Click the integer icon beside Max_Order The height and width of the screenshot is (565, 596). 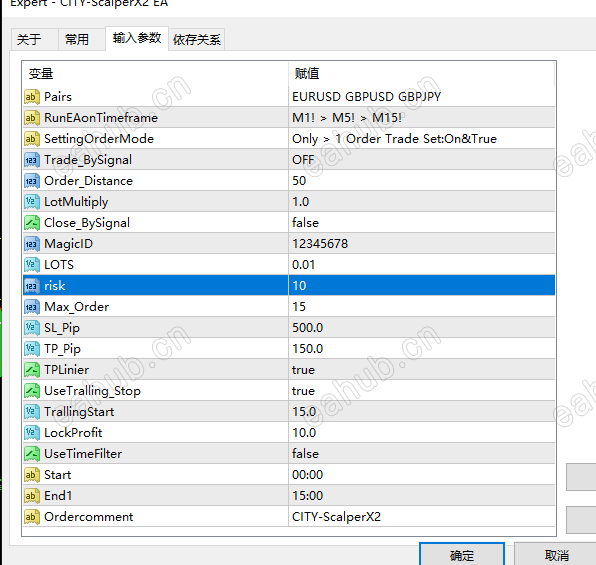click(x=32, y=307)
